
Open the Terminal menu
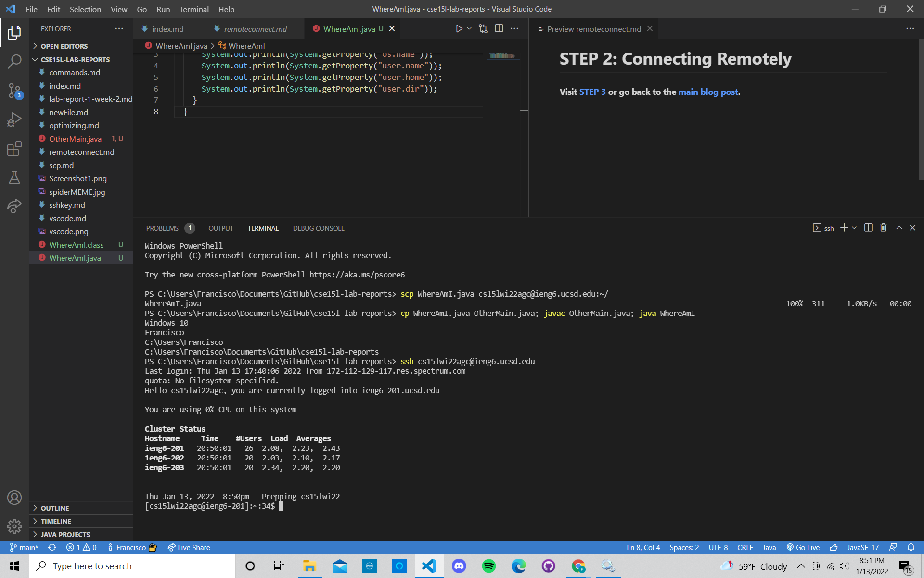194,9
